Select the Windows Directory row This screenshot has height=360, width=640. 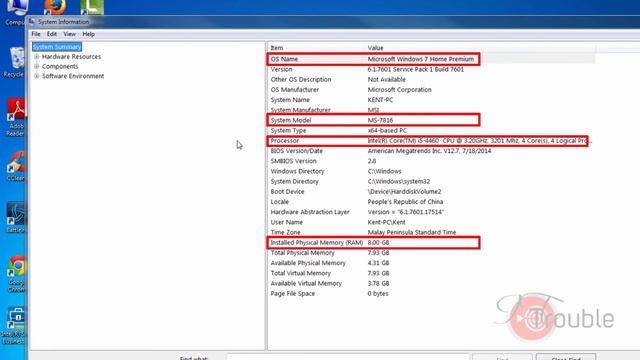tap(431, 171)
